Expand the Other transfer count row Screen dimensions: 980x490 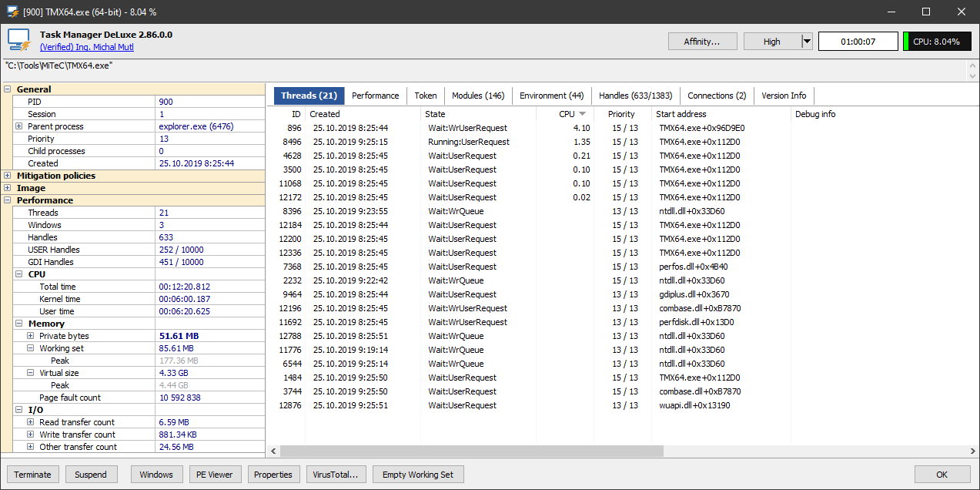[30, 447]
